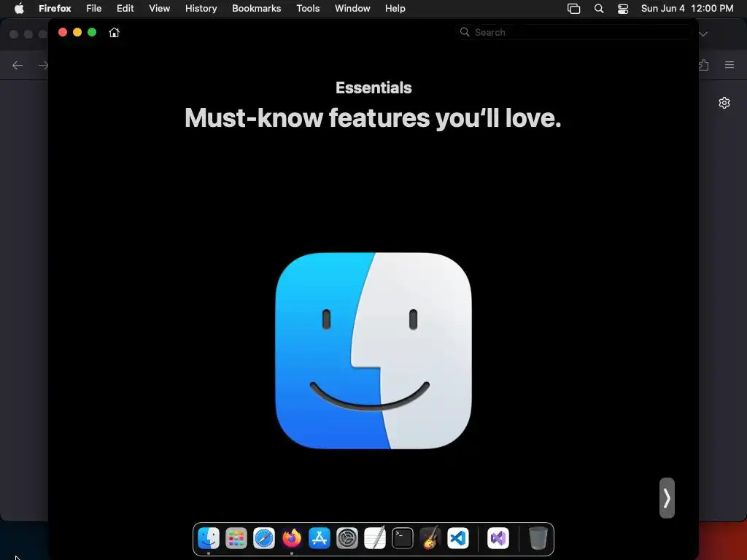Open the File menu

94,8
